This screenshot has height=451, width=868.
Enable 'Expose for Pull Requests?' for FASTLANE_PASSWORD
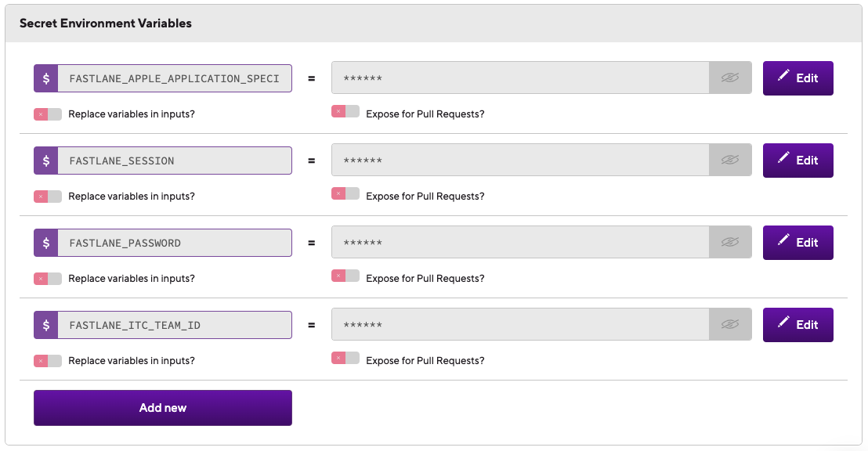pos(345,276)
